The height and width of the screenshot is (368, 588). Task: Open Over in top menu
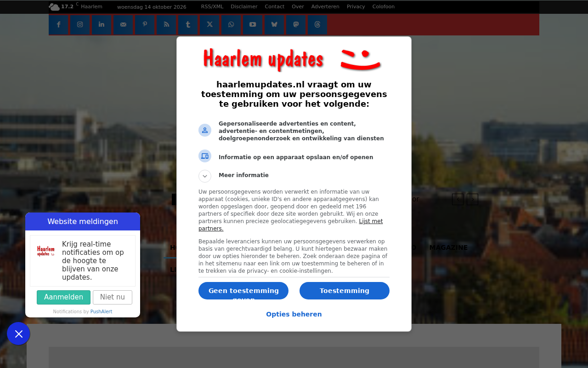(298, 7)
